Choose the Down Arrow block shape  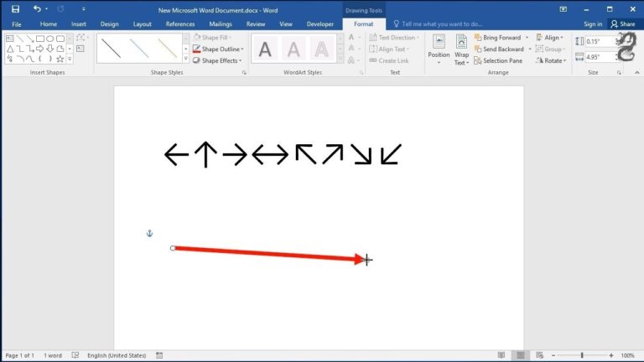tap(49, 49)
